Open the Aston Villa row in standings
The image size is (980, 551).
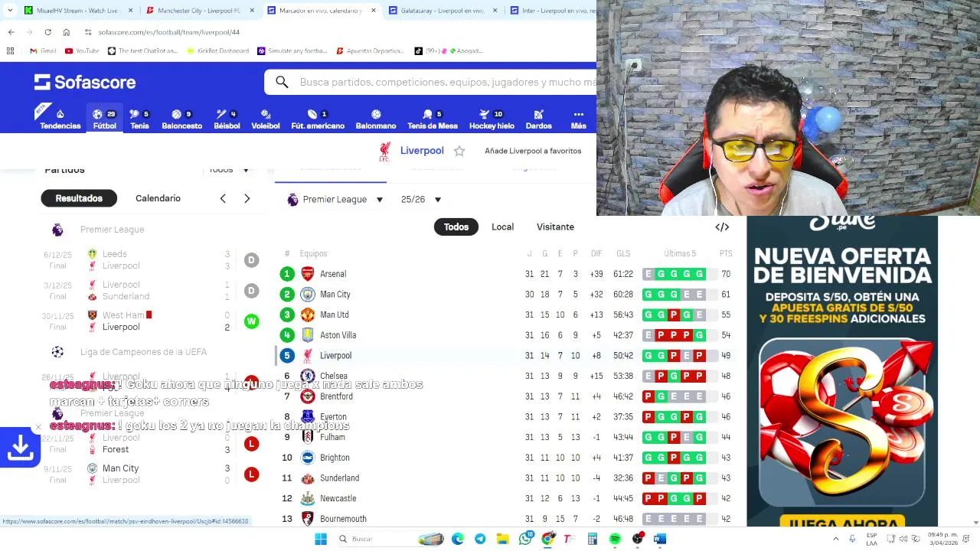505,335
